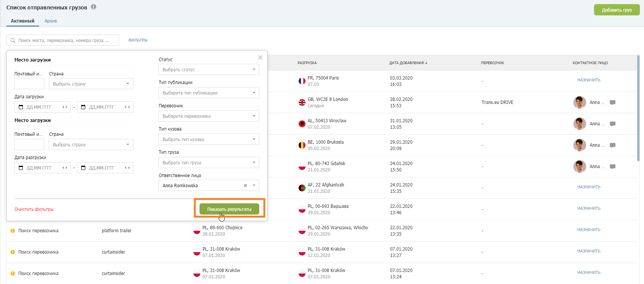Step loading end date with arrows
The image size is (644, 284).
(128, 107)
